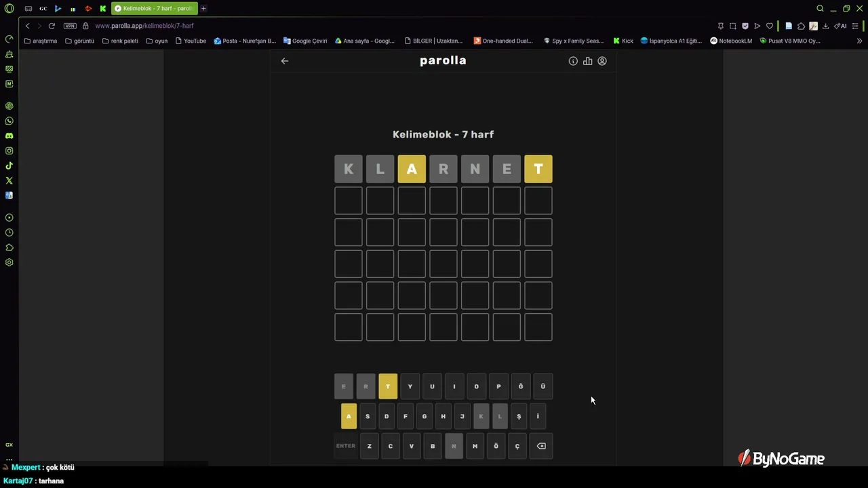Screen dimensions: 868x488
Task: Open the history clock in the sidebar
Action: (x=9, y=232)
